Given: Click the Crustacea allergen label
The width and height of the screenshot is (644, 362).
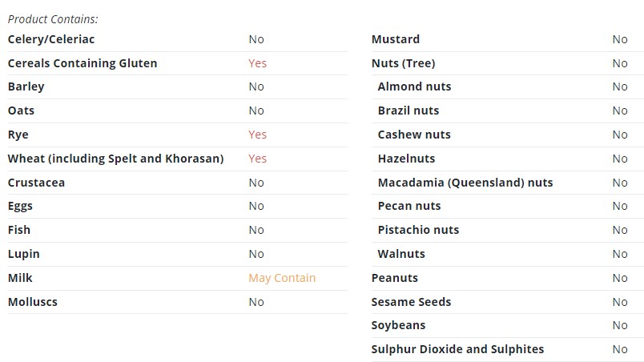Looking at the screenshot, I should 37,183.
